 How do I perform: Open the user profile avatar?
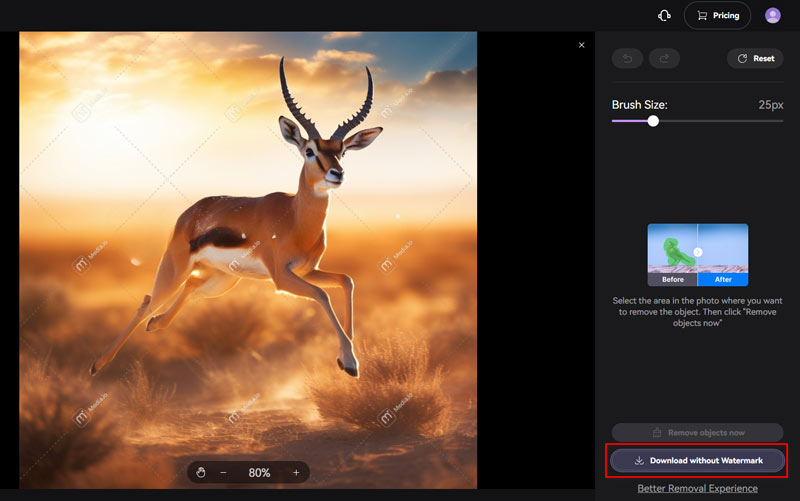[x=772, y=15]
